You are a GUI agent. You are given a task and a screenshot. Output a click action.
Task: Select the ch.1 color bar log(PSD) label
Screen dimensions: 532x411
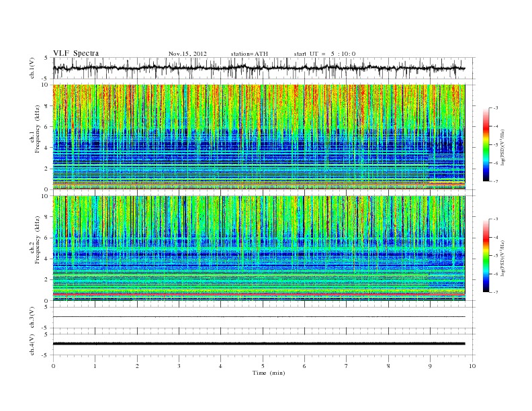tap(502, 146)
